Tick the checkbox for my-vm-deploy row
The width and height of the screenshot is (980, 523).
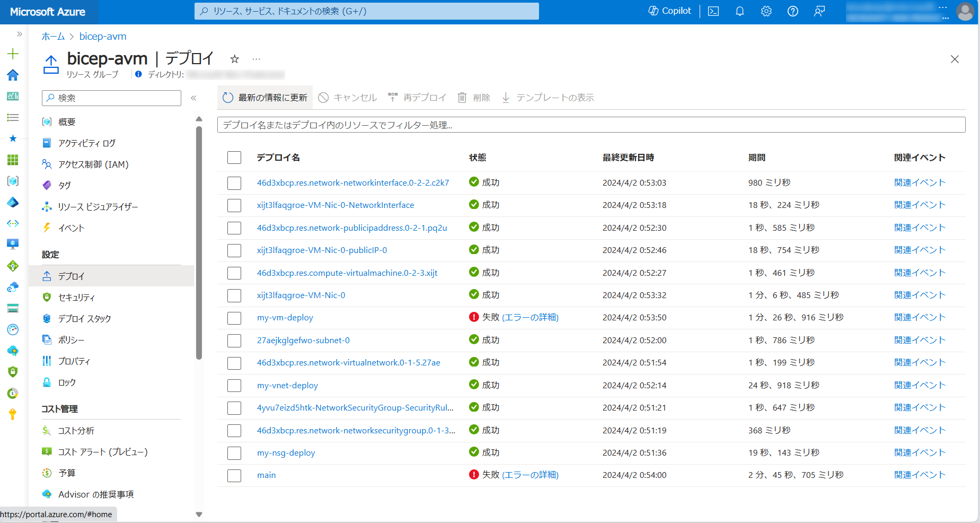[234, 318]
